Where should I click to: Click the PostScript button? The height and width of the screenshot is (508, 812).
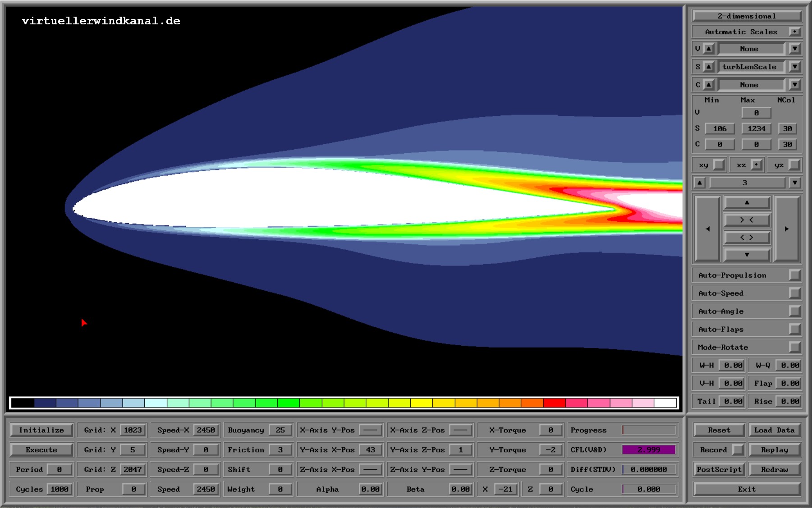[x=719, y=469]
